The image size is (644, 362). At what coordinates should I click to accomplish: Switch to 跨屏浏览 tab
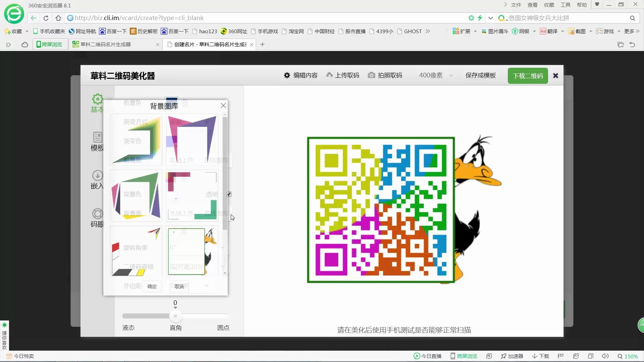50,44
